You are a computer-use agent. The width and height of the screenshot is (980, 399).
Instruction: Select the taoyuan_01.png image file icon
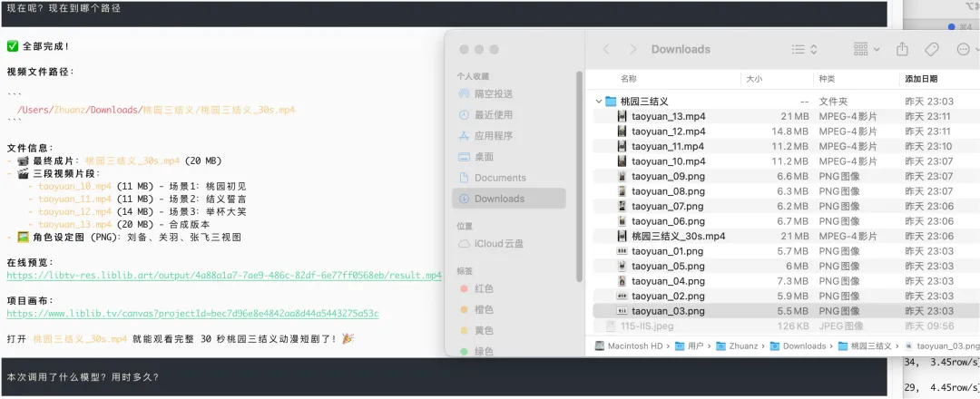click(x=622, y=251)
